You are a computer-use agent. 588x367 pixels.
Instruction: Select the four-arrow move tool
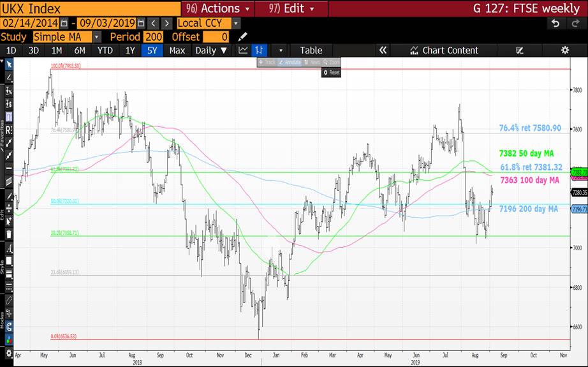tap(9, 208)
